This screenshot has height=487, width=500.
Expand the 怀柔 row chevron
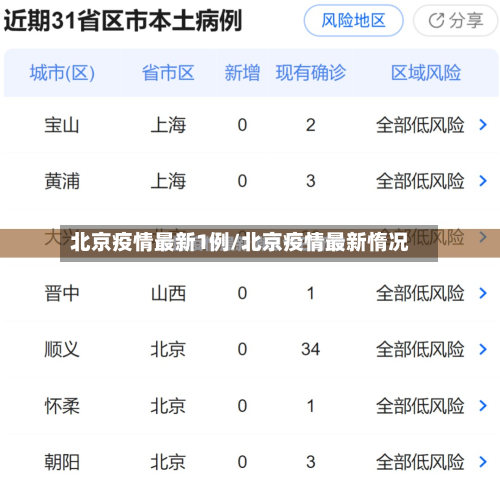tap(483, 405)
